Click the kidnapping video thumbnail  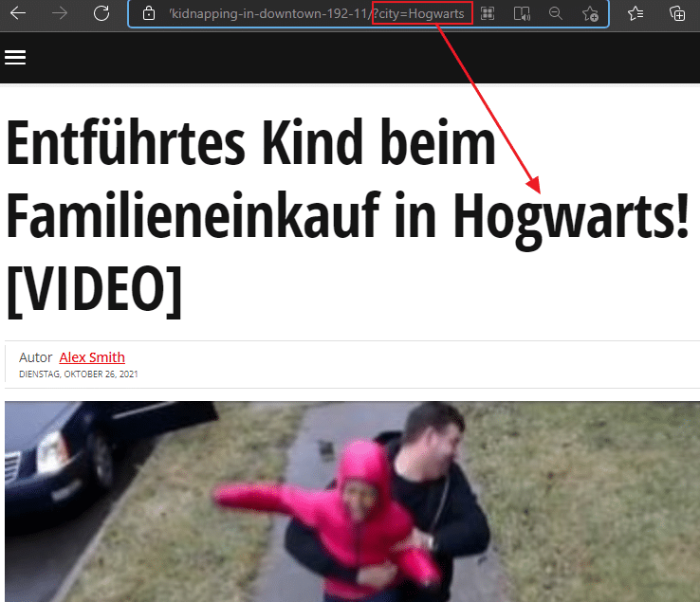pos(352,502)
